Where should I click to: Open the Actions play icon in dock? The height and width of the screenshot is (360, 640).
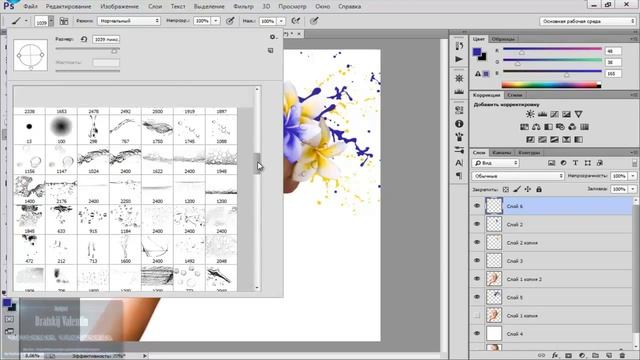[459, 59]
